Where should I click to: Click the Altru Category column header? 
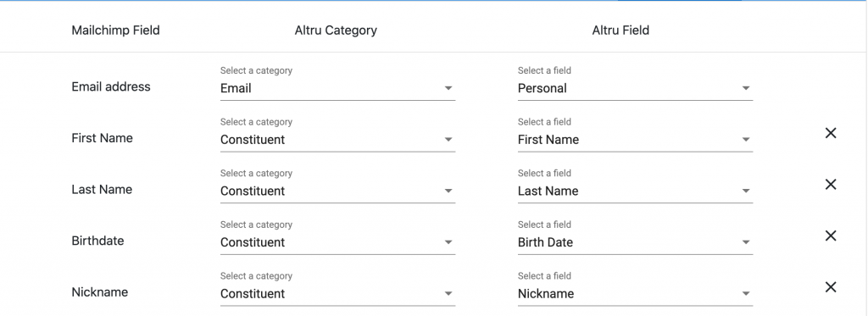[x=336, y=30]
